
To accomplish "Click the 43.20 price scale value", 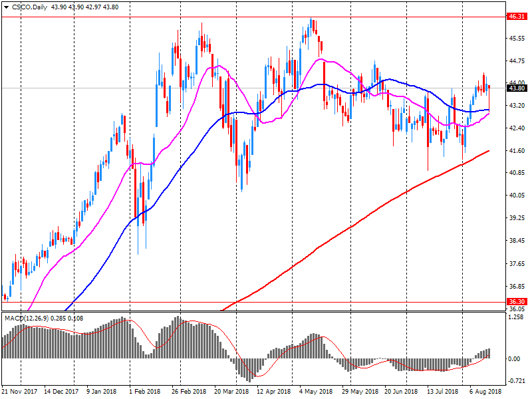I will point(517,106).
